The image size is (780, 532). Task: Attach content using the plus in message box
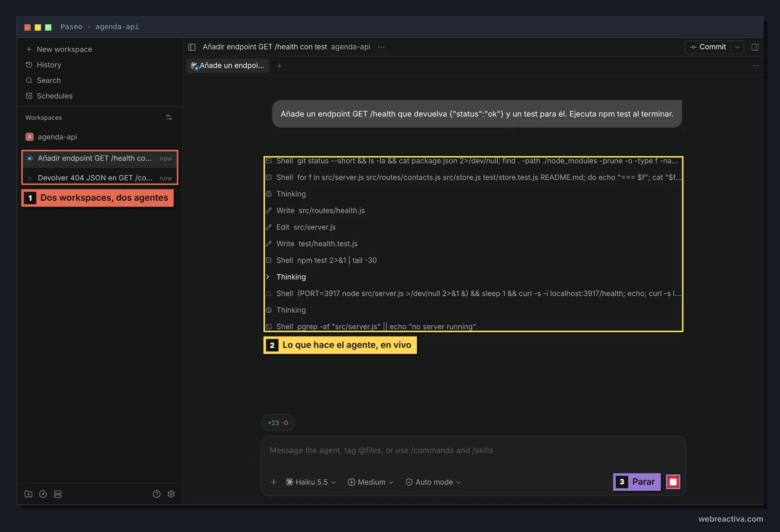click(x=274, y=482)
